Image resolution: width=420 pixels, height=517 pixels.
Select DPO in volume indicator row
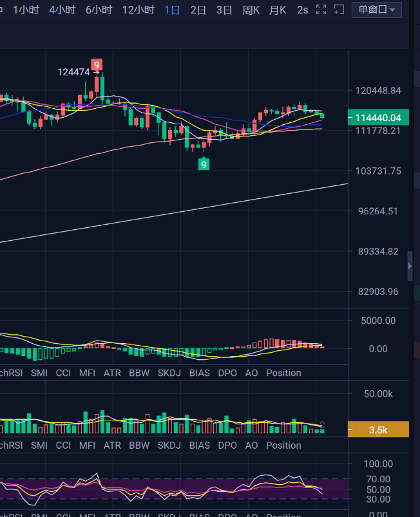tap(227, 446)
